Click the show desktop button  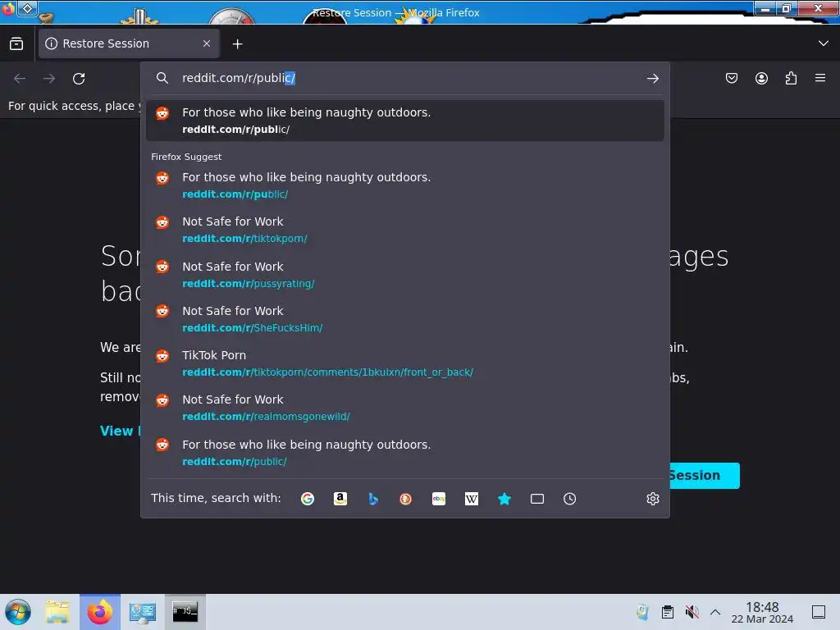point(819,612)
